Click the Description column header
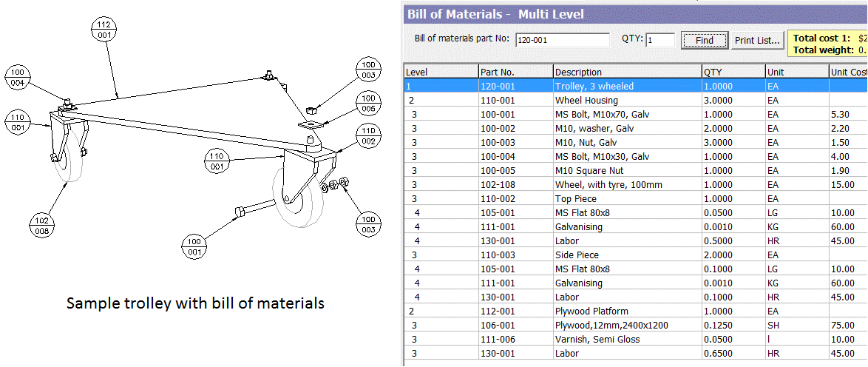Screen dimensions: 868x367 click(627, 72)
